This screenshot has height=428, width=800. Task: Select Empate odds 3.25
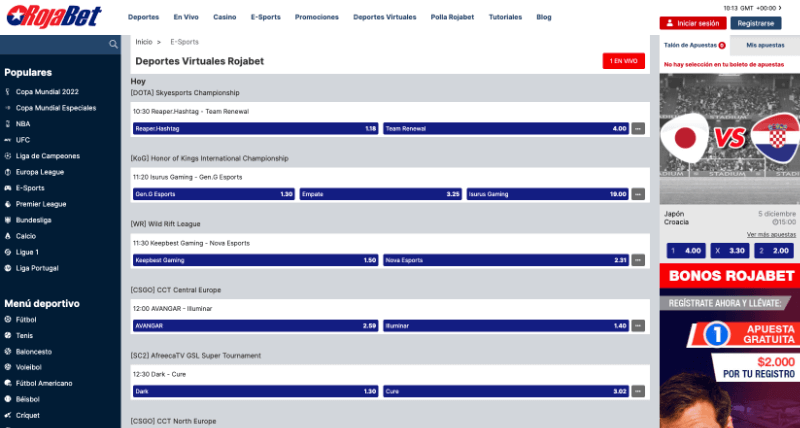pos(381,194)
